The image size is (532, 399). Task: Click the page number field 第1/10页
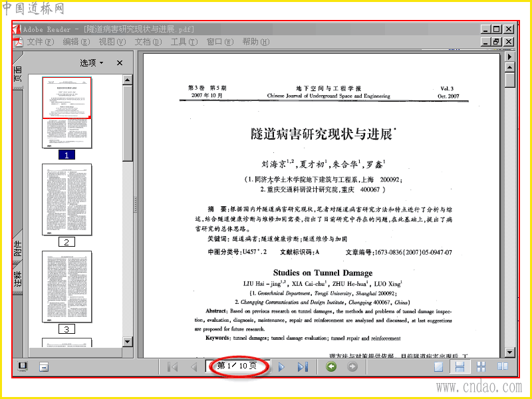(x=237, y=366)
